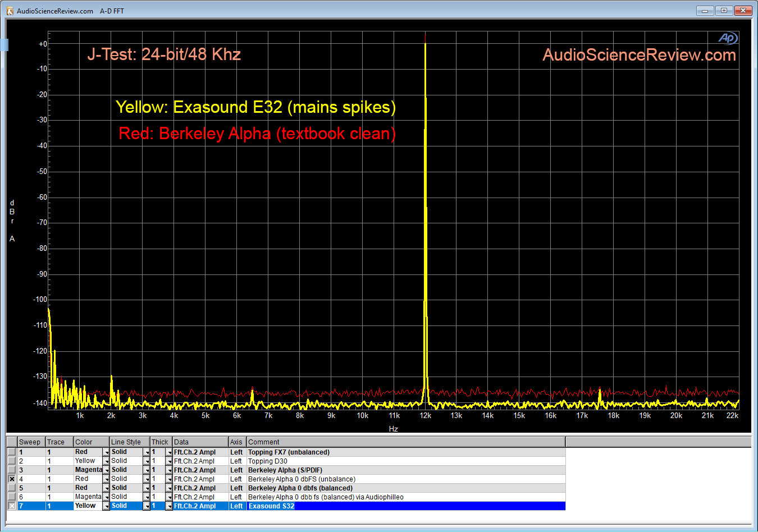Open the Color dropdown for Exasound S32 row
This screenshot has height=532, width=758.
106,506
